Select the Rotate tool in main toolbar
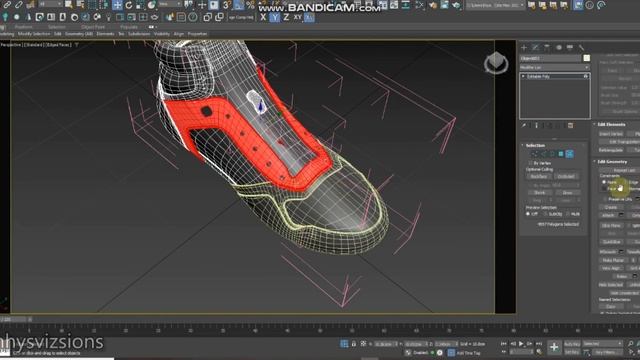The width and height of the screenshot is (640, 360). point(129,5)
